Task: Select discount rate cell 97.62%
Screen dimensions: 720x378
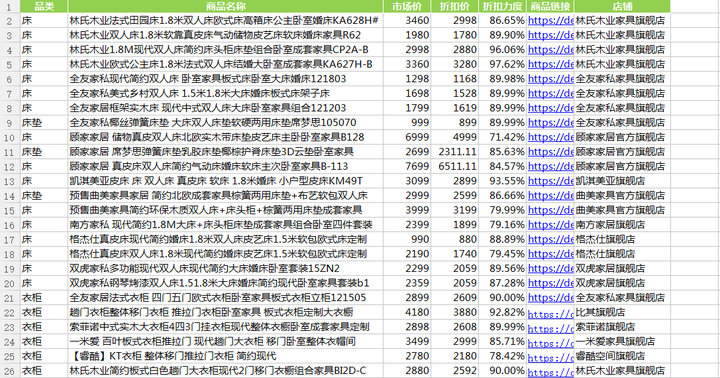Action: pos(502,64)
